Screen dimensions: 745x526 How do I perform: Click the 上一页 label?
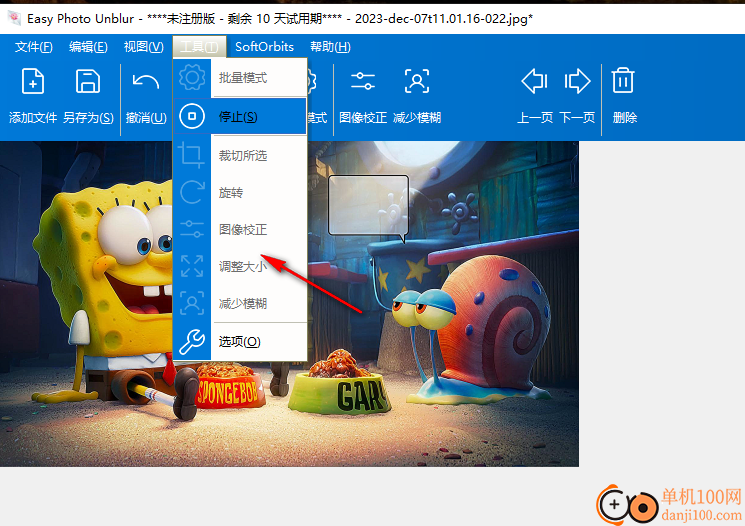tap(535, 117)
